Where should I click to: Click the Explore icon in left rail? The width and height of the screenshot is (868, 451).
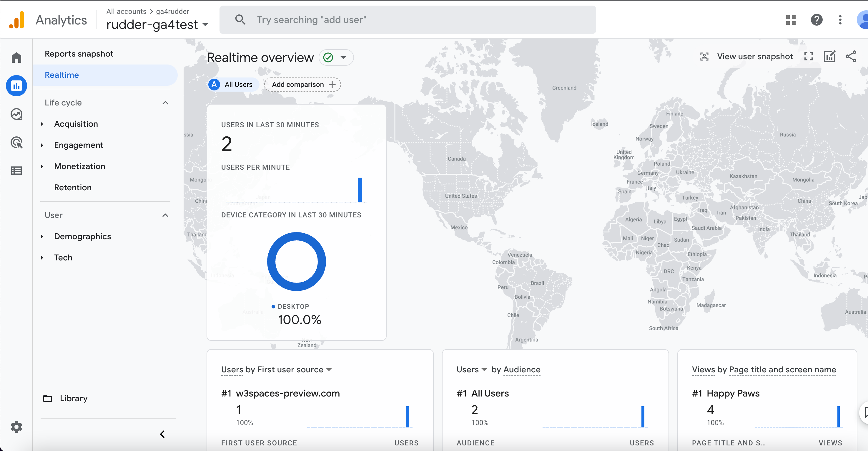click(x=16, y=114)
